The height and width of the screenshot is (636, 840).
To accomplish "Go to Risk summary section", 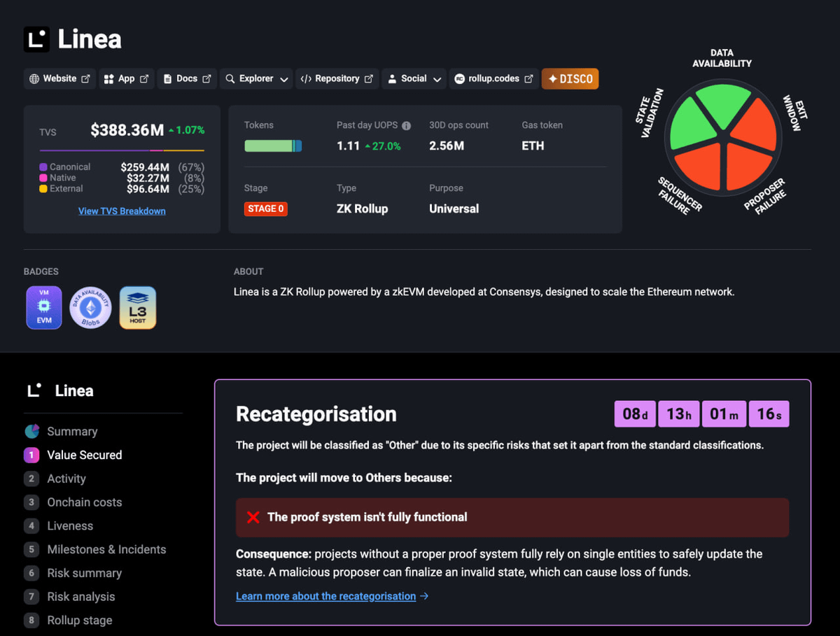I will click(x=84, y=573).
